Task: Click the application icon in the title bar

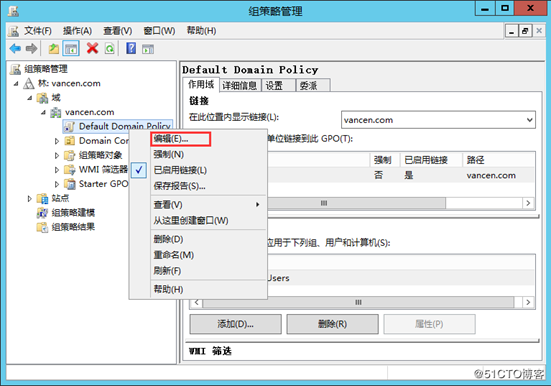Action: click(13, 11)
